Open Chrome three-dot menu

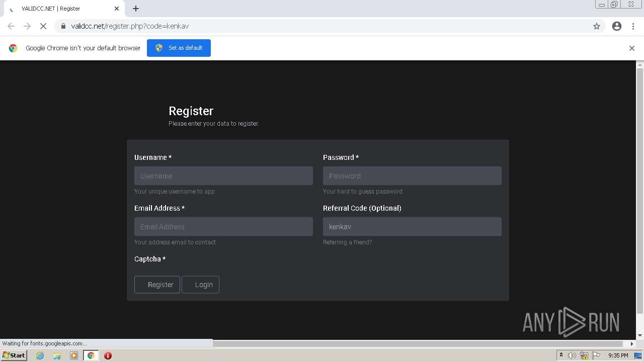(633, 26)
